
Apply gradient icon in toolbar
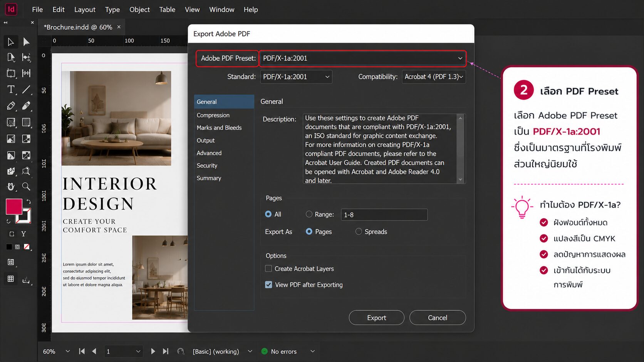click(x=17, y=247)
